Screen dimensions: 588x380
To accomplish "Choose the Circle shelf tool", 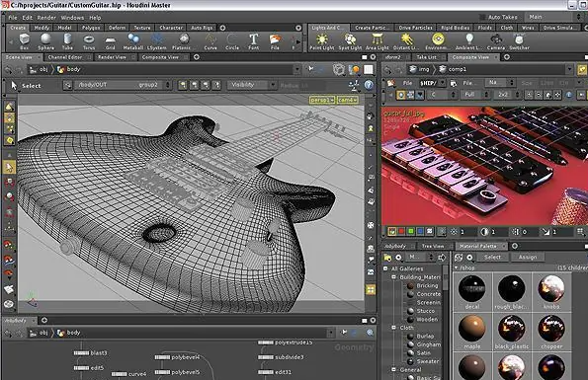I will pos(232,41).
